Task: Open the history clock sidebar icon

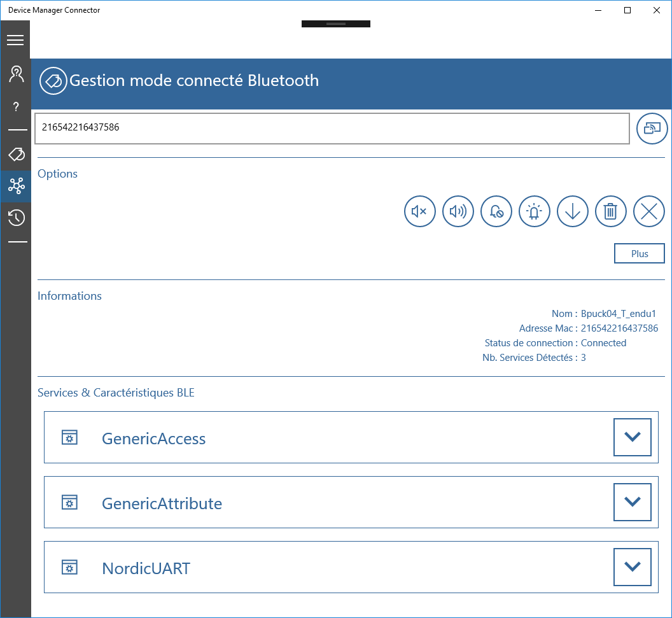Action: [x=17, y=218]
